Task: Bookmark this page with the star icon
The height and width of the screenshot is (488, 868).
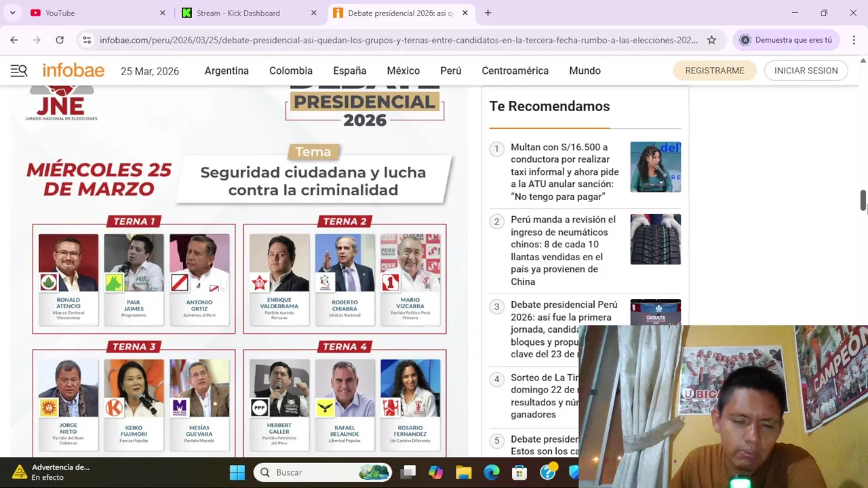Action: pyautogui.click(x=711, y=40)
